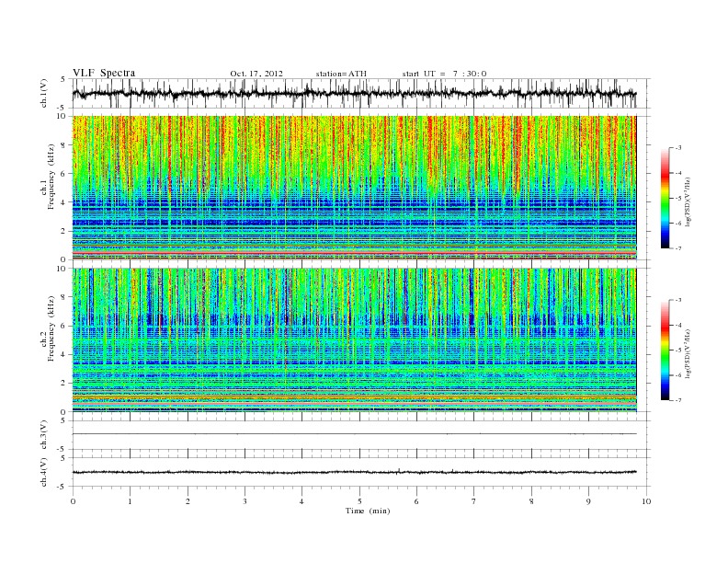Click inside the ch.1 spectrogram panel
The image size is (728, 563).
click(354, 188)
